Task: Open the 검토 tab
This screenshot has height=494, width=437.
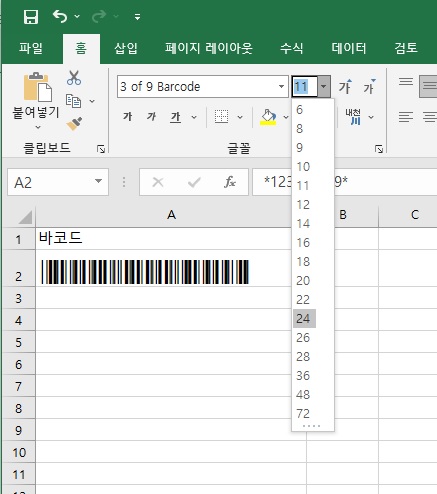Action: pyautogui.click(x=406, y=48)
